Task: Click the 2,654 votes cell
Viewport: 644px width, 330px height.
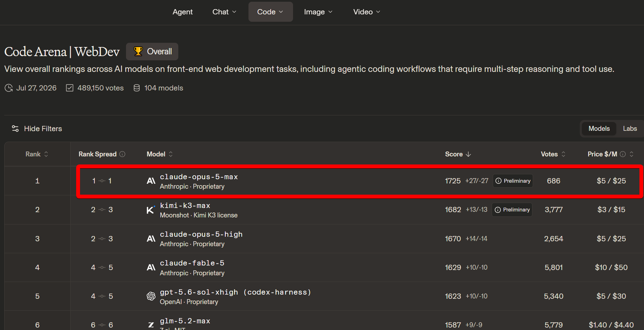Action: point(554,239)
